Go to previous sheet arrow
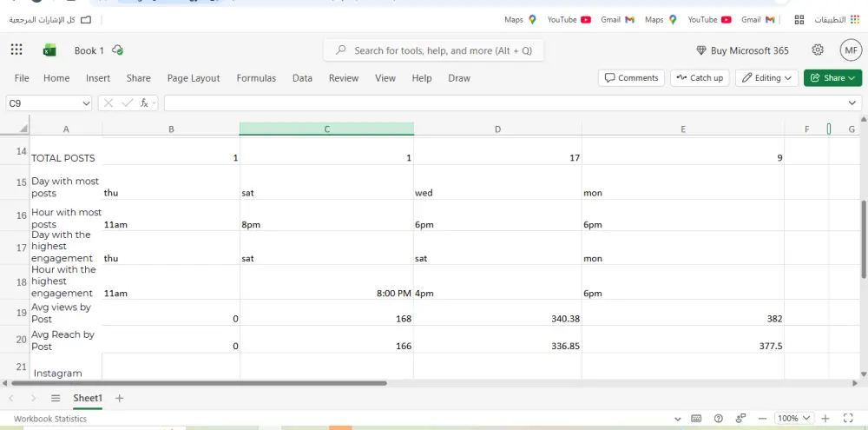The width and height of the screenshot is (868, 430). [x=11, y=398]
